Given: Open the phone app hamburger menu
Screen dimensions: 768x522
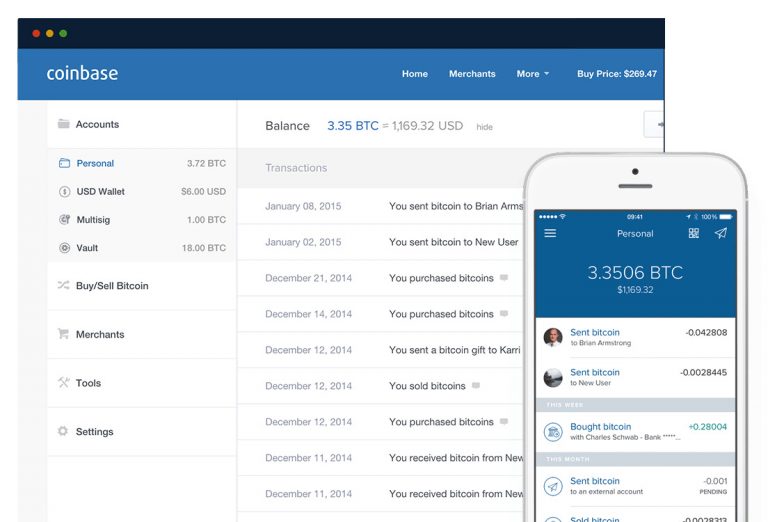Looking at the screenshot, I should tap(550, 233).
